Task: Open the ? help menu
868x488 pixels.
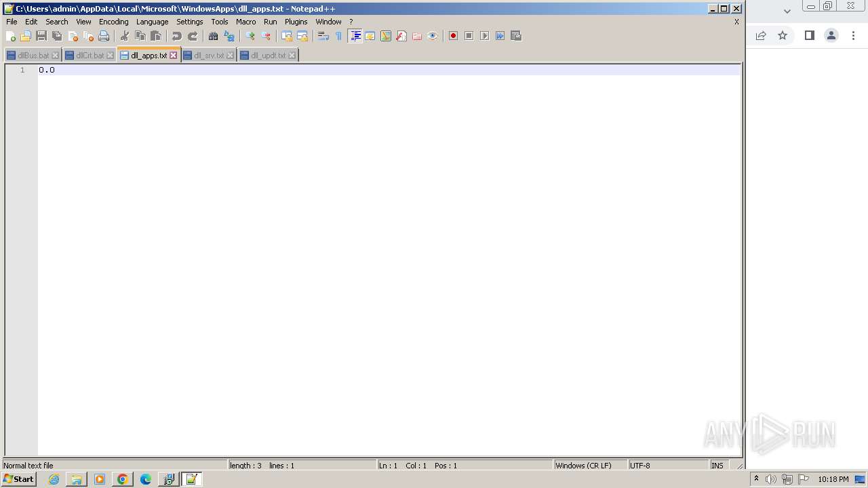Action: point(351,22)
